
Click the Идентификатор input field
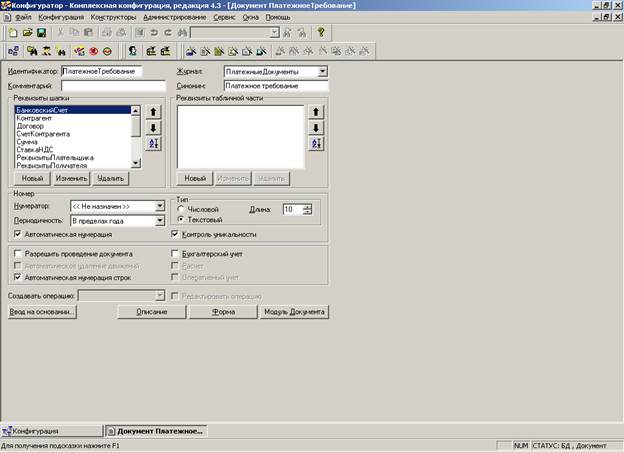pos(100,72)
